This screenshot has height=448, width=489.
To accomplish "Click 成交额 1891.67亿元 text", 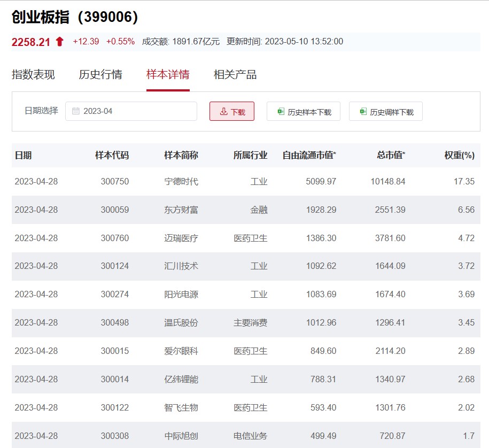I will point(181,42).
